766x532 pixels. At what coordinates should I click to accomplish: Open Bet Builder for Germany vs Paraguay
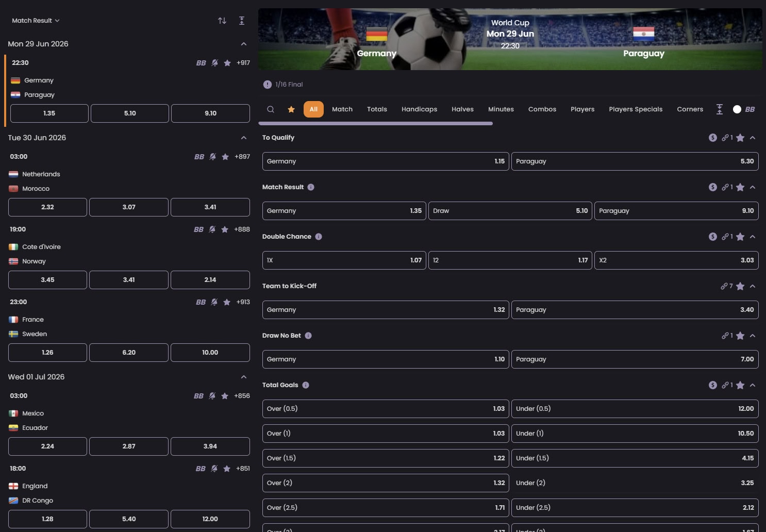pyautogui.click(x=201, y=63)
